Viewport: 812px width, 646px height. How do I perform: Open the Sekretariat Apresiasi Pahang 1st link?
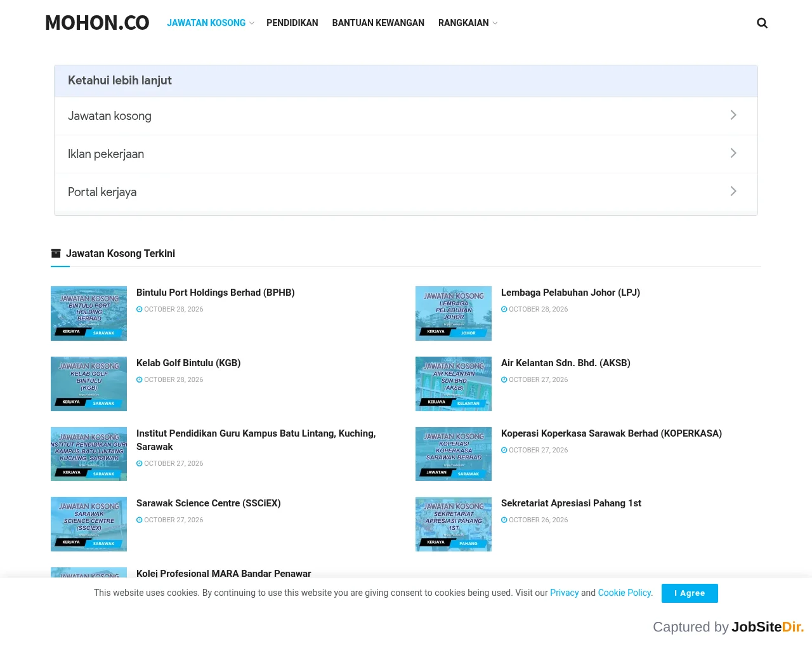coord(571,503)
